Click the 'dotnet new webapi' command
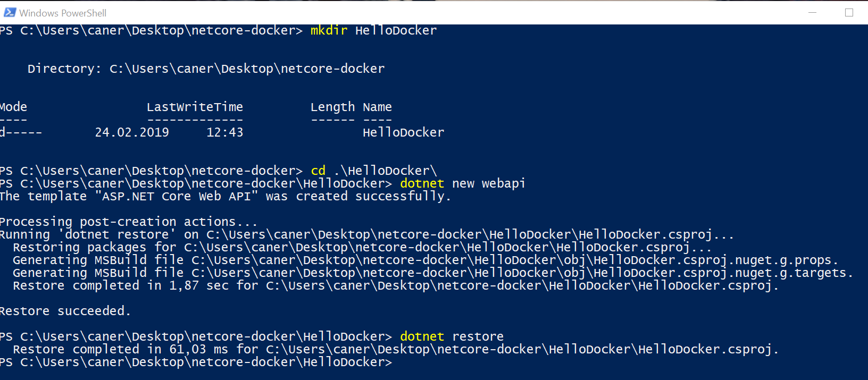This screenshot has height=380, width=868. (x=462, y=183)
